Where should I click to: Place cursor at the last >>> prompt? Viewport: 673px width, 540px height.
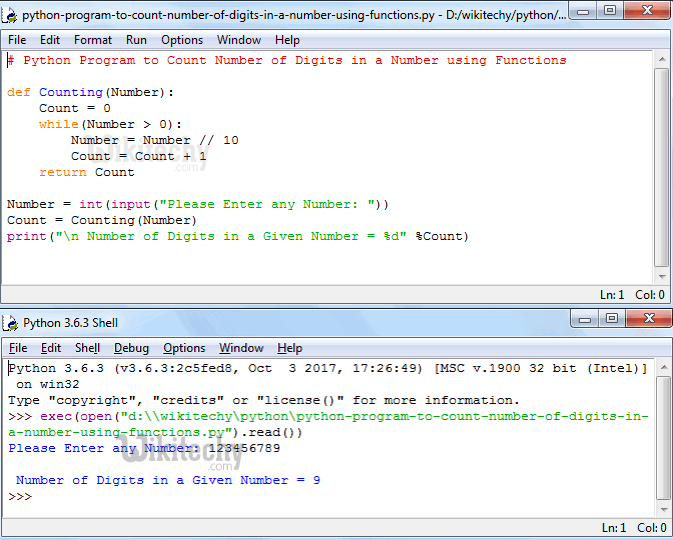40,496
